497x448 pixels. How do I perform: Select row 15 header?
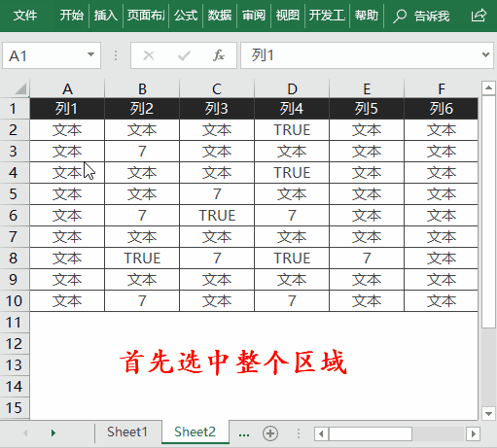click(x=14, y=408)
